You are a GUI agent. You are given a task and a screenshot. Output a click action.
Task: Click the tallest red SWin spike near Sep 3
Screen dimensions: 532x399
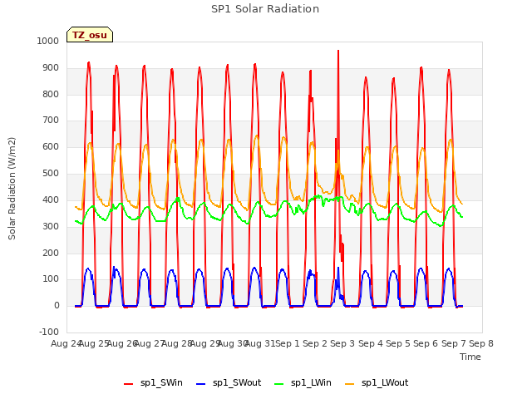pyautogui.click(x=338, y=52)
